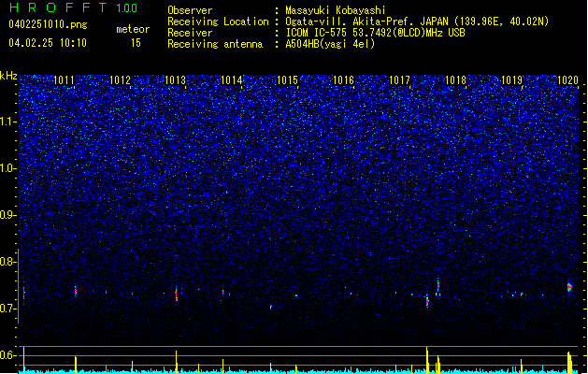
Task: Click the 'Receiving antenna' label
Action: click(x=215, y=44)
